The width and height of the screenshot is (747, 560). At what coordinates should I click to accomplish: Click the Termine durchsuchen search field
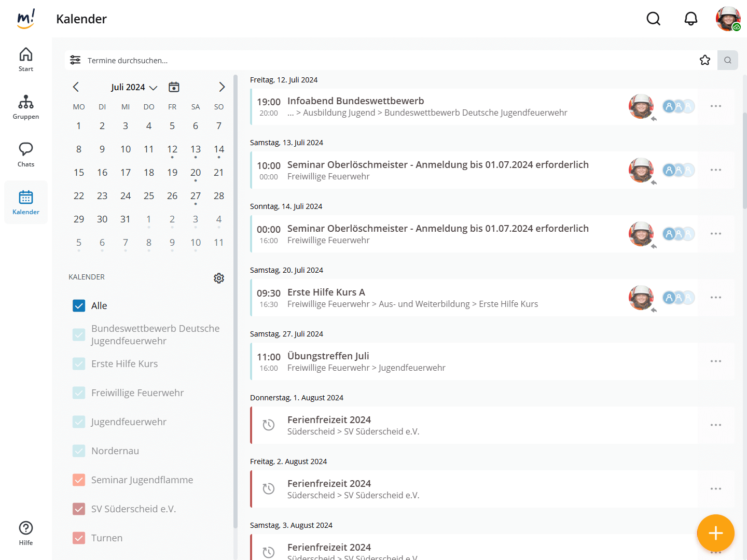363,61
